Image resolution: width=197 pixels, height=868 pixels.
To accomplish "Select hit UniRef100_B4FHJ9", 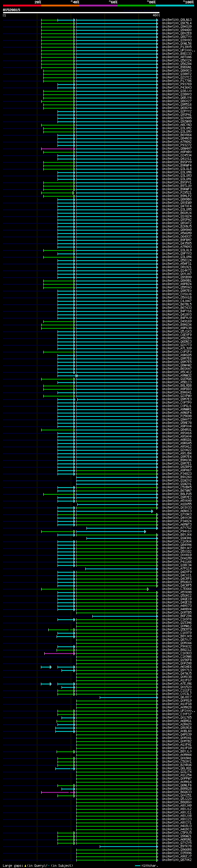I will tap(176, 318).
